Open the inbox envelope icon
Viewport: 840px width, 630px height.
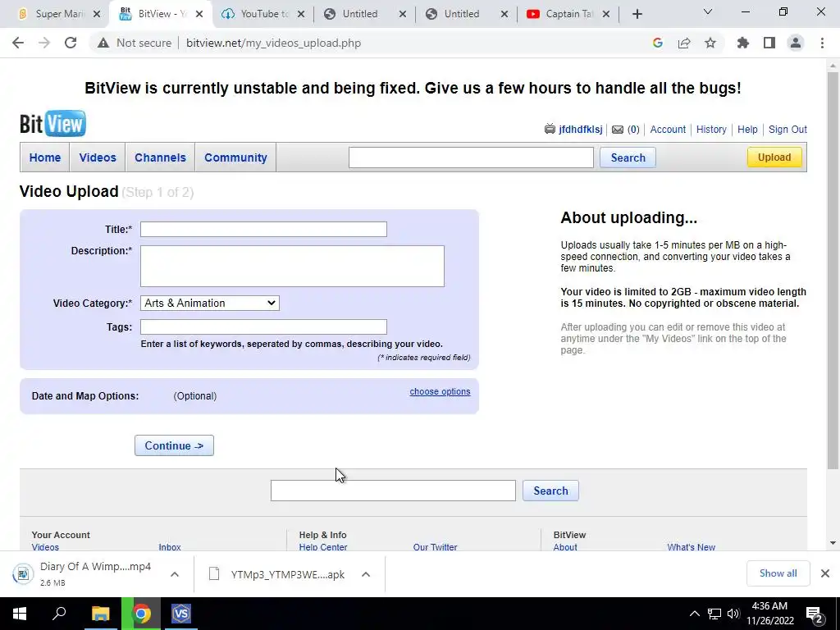618,130
